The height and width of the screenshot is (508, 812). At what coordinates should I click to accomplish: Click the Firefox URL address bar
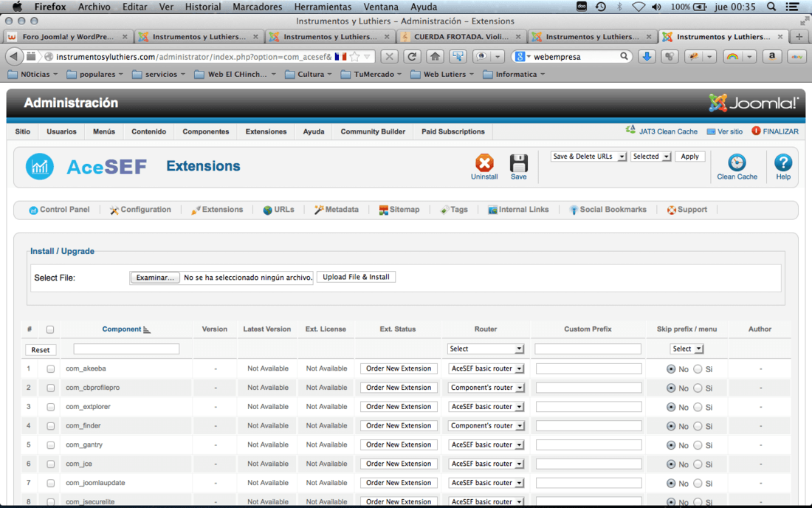(x=193, y=56)
